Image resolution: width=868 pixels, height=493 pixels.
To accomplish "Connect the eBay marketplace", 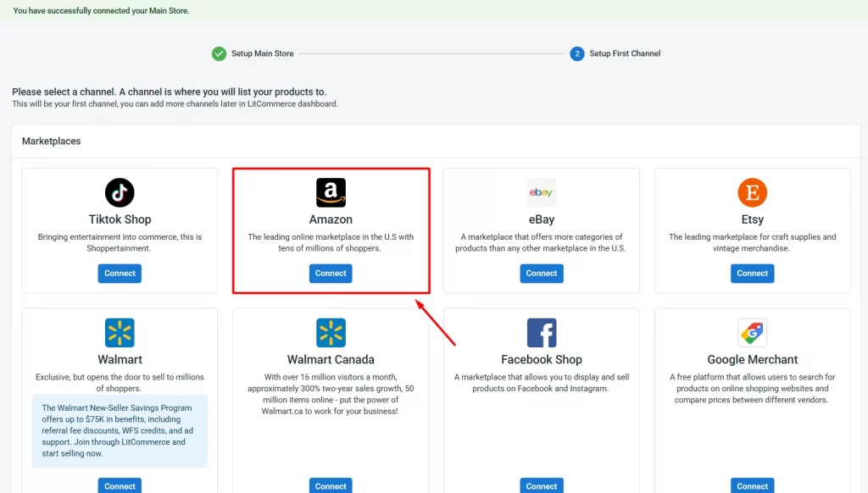I will [541, 273].
